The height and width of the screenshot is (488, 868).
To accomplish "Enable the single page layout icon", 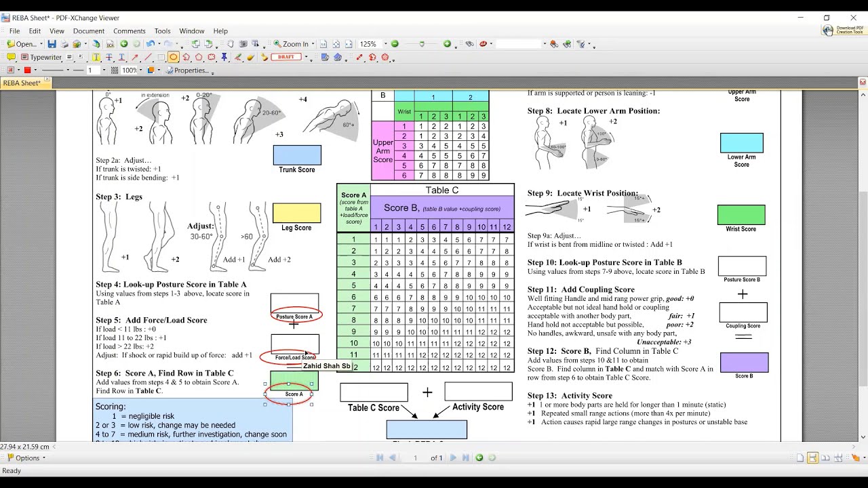I will pyautogui.click(x=800, y=458).
